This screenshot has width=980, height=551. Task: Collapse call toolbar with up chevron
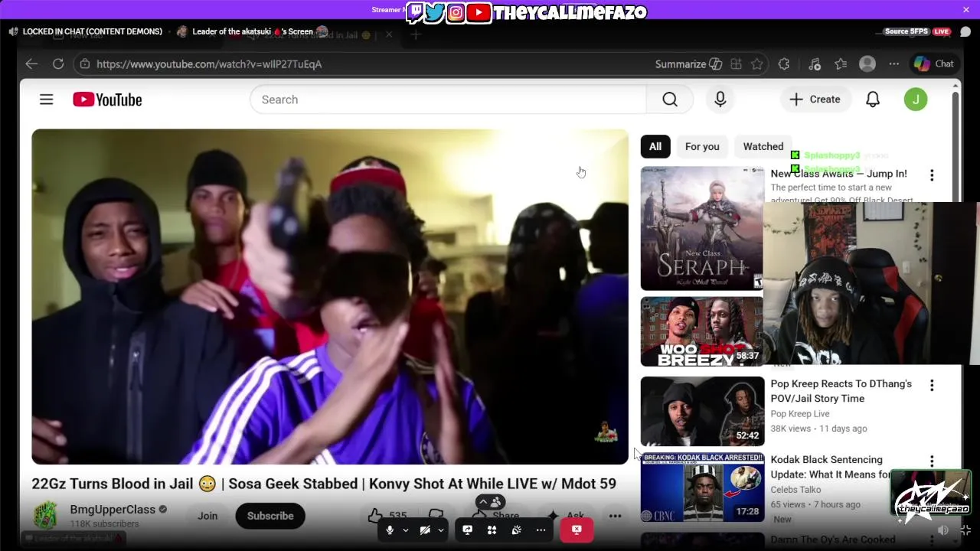484,503
